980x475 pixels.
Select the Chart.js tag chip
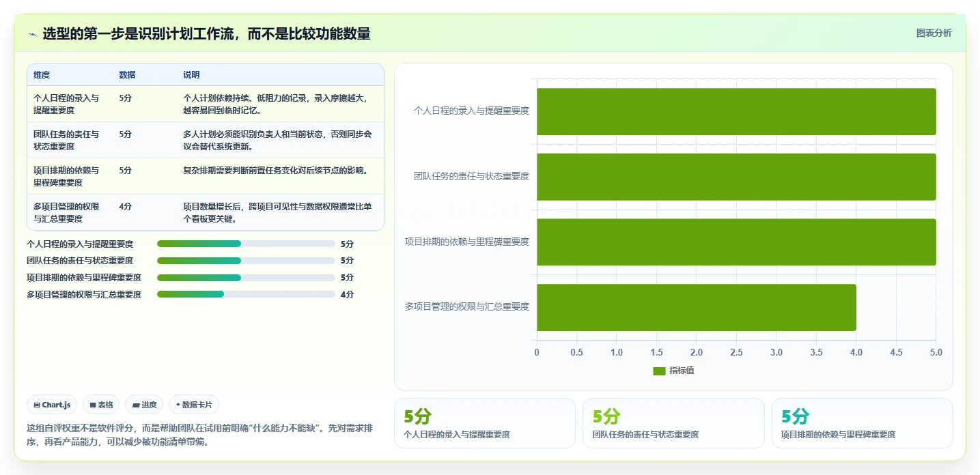(x=53, y=405)
